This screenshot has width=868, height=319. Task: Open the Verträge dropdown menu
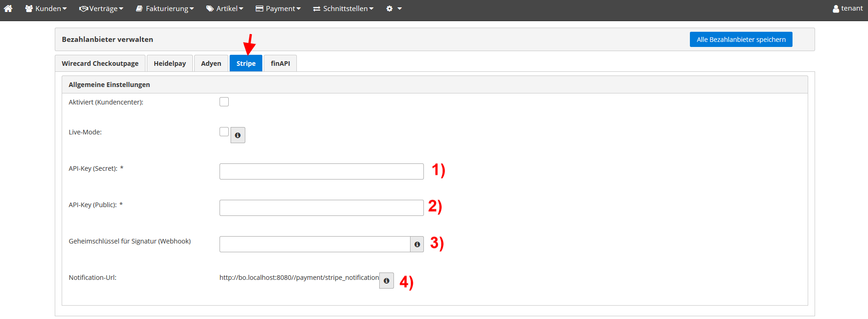click(101, 9)
